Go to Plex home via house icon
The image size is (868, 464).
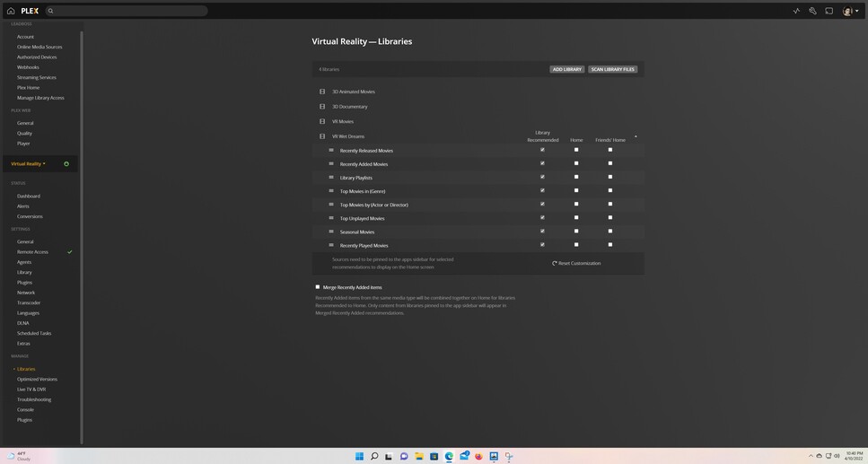click(x=11, y=11)
